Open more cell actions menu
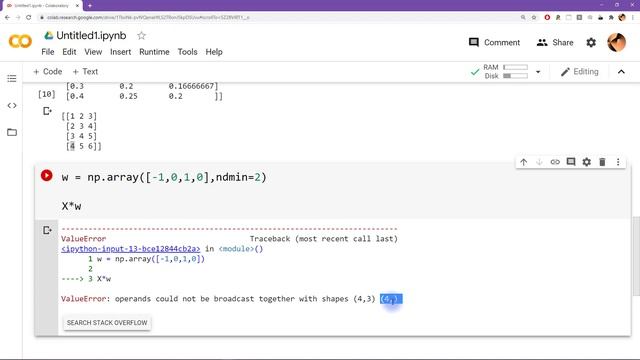Image resolution: width=640 pixels, height=360 pixels. pyautogui.click(x=618, y=162)
